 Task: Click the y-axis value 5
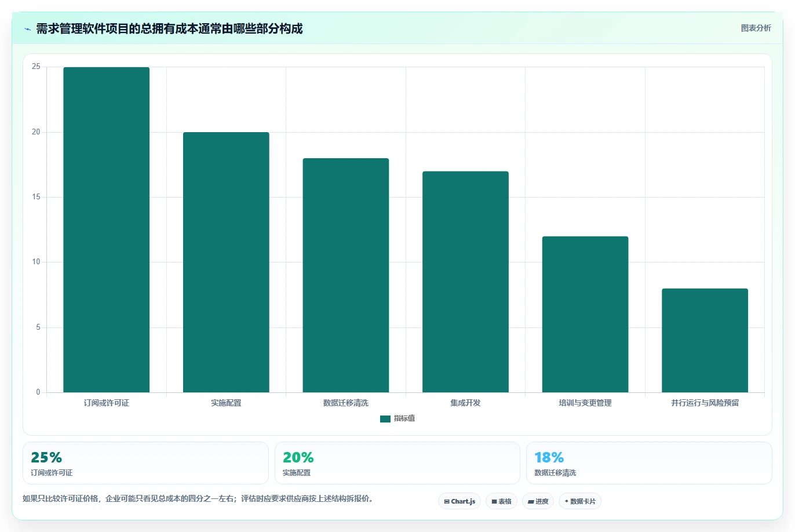[38, 327]
